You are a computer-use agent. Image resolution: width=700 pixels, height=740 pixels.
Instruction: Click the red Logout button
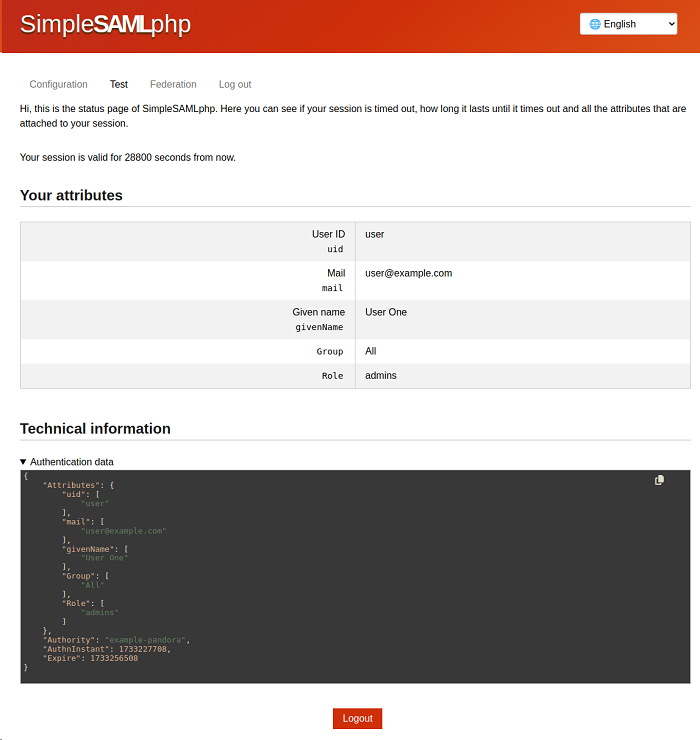pyautogui.click(x=357, y=718)
